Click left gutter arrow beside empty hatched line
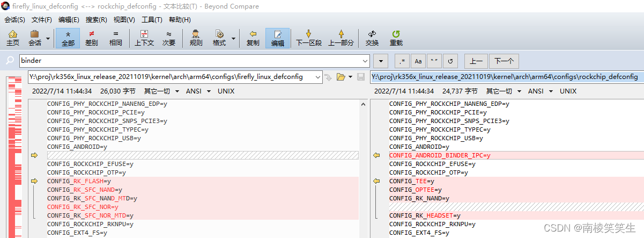 (x=35, y=155)
